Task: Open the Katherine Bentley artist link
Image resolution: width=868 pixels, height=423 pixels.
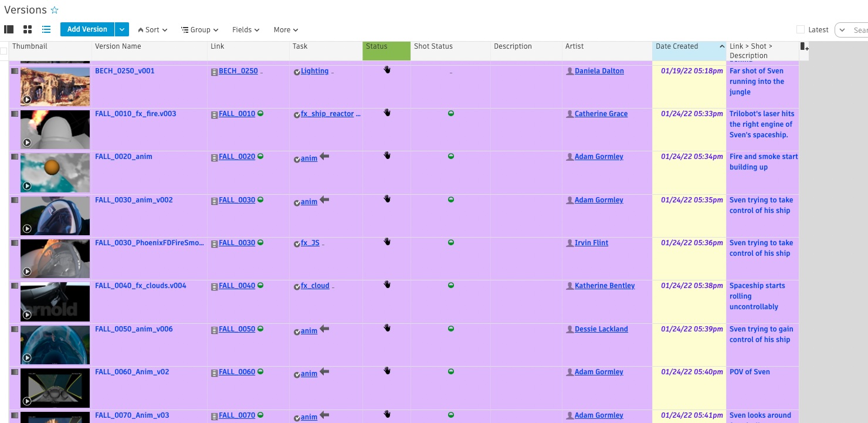Action: point(605,286)
